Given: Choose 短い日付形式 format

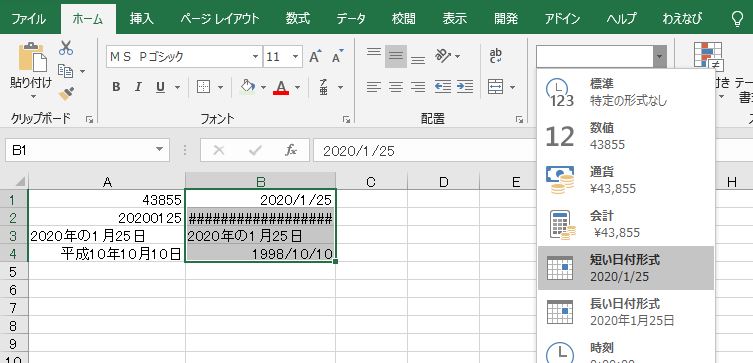Looking at the screenshot, I should coord(626,268).
